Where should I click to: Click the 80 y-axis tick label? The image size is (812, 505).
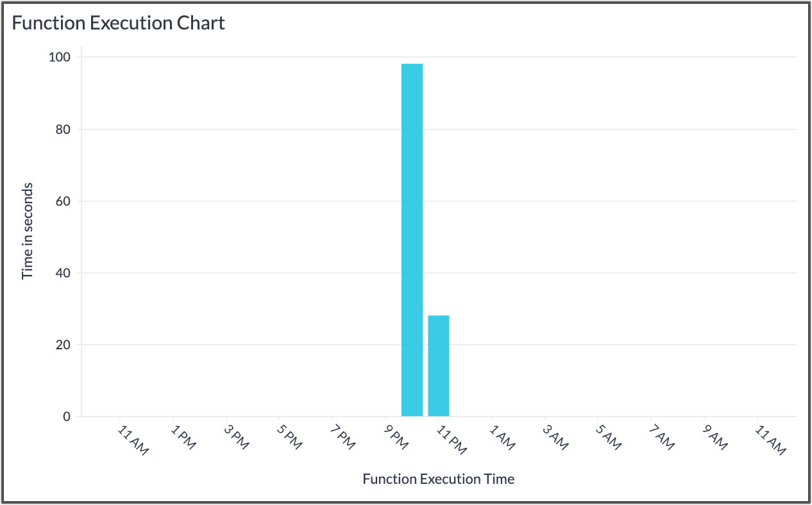pyautogui.click(x=63, y=129)
